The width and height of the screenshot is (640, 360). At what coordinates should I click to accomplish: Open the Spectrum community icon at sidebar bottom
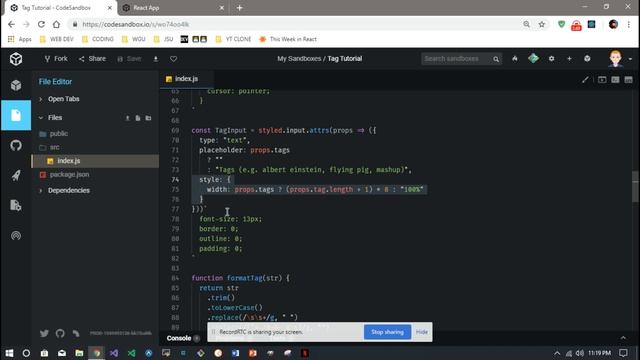(76, 333)
